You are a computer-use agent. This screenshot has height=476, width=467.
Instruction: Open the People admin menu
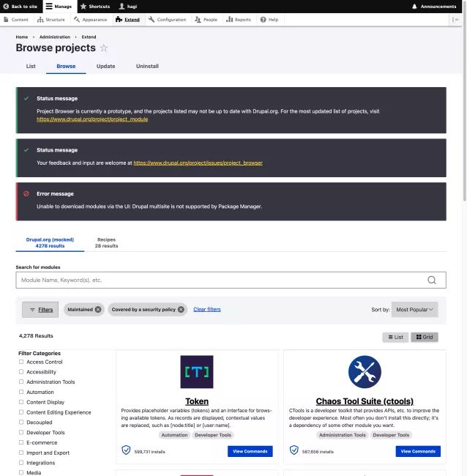coord(206,20)
